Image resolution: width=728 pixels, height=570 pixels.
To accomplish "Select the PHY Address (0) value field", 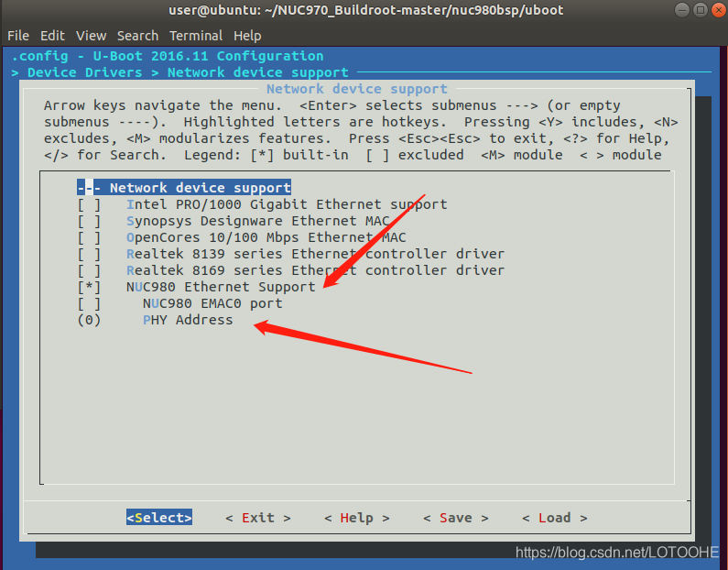I will [89, 320].
